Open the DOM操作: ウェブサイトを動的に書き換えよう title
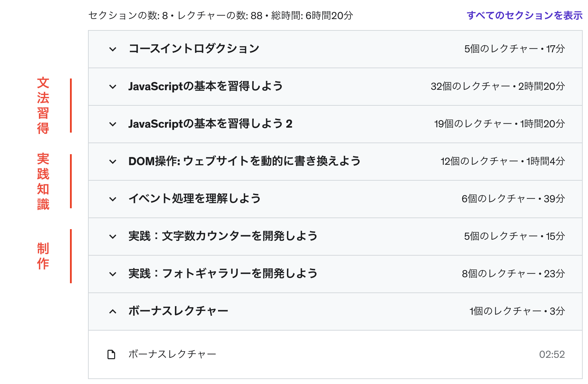 tap(245, 161)
